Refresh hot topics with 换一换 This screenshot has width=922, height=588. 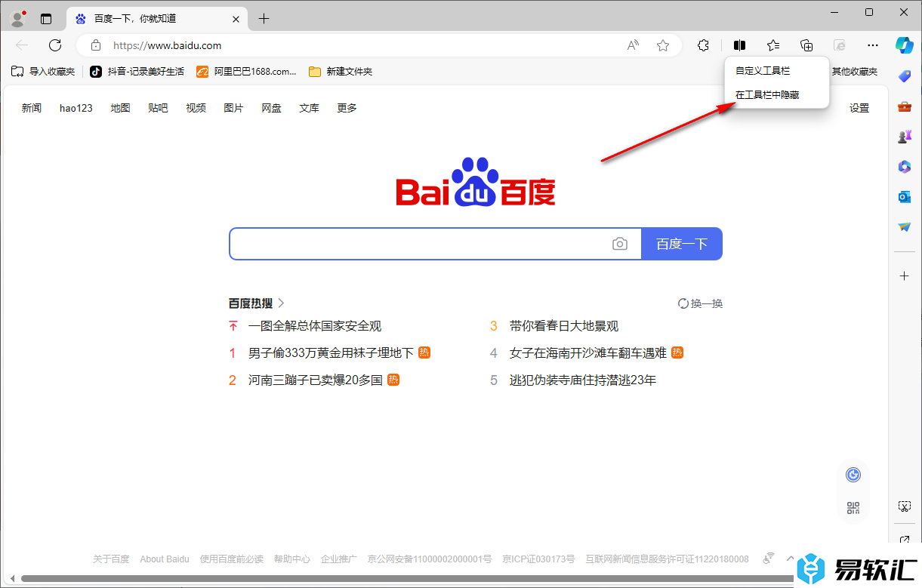coord(701,303)
